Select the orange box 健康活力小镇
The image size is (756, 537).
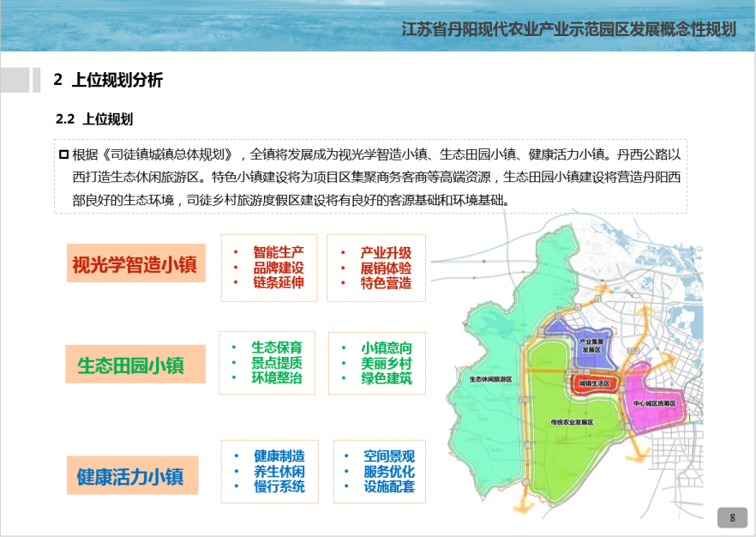point(133,475)
